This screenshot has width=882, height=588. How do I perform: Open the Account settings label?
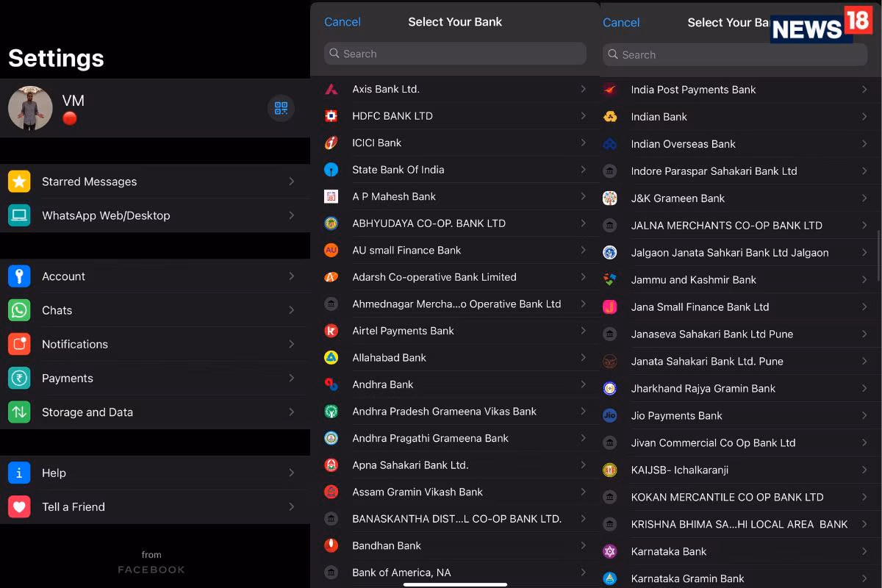[63, 276]
